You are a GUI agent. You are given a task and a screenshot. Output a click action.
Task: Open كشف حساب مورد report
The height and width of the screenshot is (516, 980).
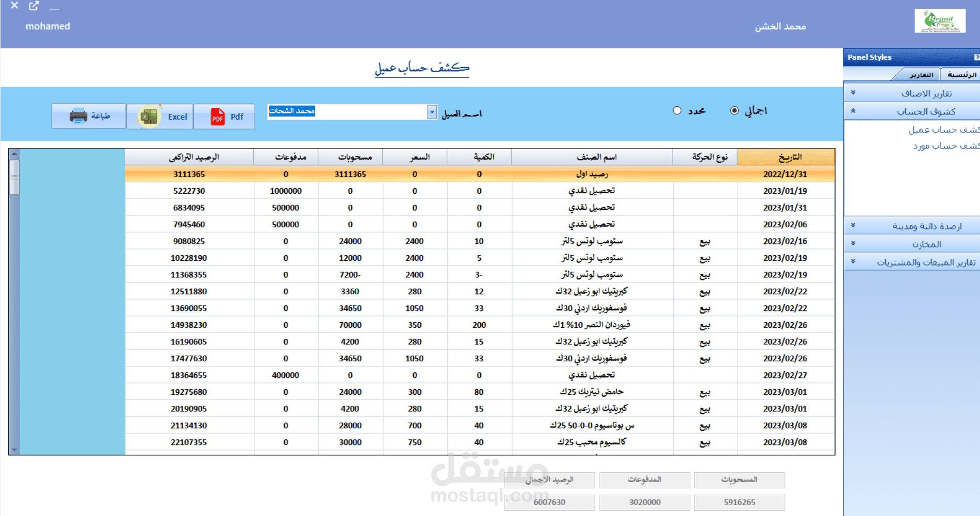click(946, 146)
